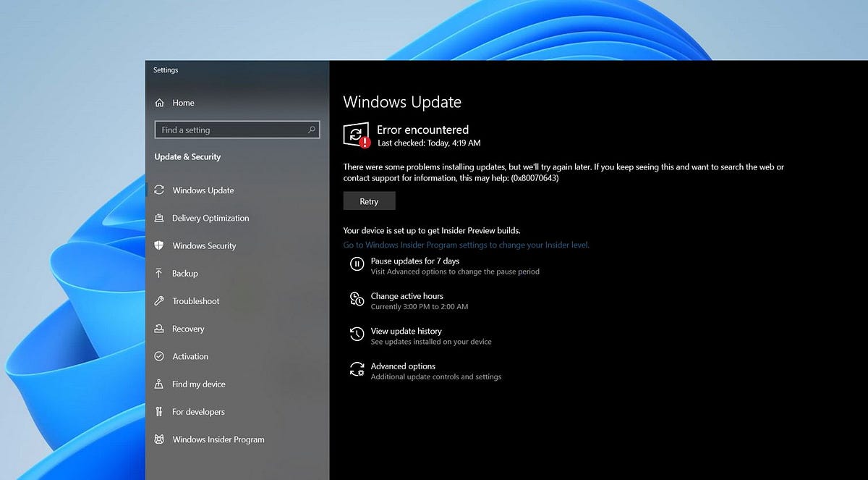Open the Windows Insider Program section
The height and width of the screenshot is (480, 868).
[218, 439]
